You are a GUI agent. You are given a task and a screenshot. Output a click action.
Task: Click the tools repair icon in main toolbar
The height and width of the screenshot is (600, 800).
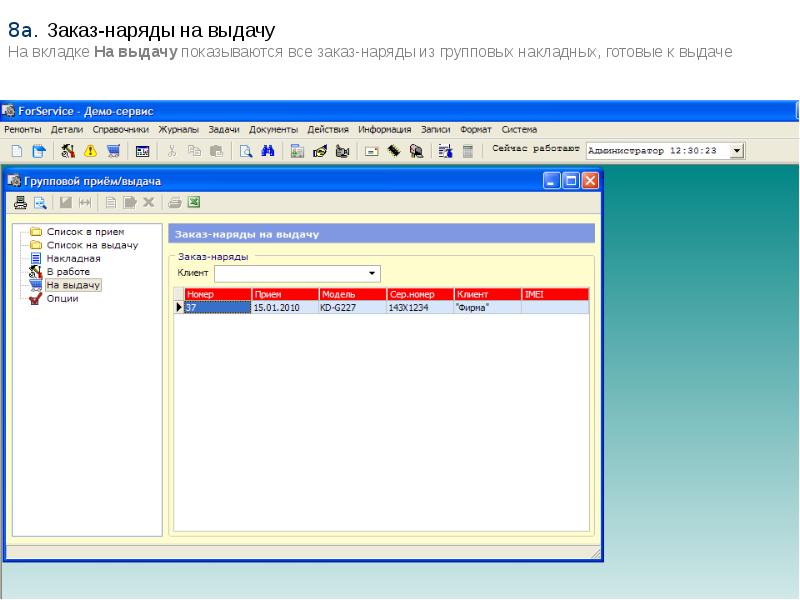68,151
